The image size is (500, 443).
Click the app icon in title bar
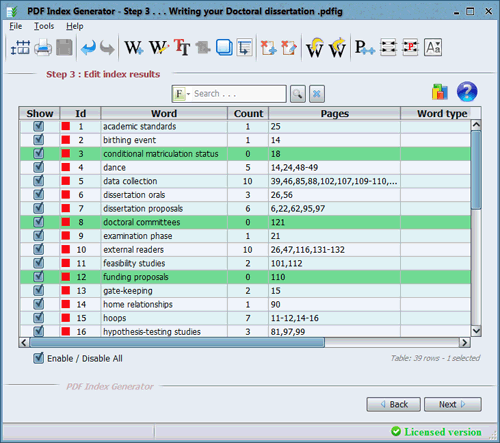click(13, 11)
